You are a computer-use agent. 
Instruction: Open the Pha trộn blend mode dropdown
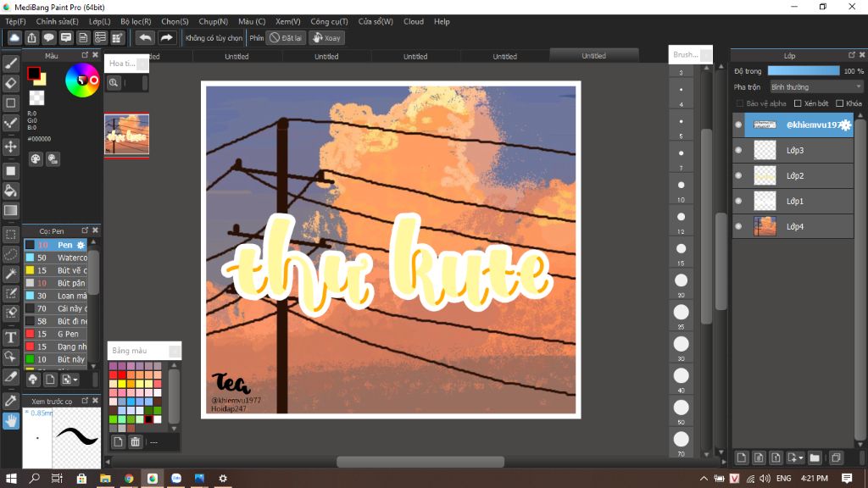816,87
